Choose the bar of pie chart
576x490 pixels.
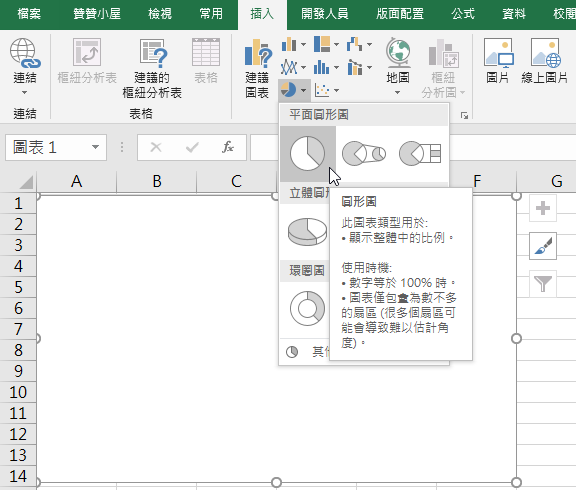[420, 154]
